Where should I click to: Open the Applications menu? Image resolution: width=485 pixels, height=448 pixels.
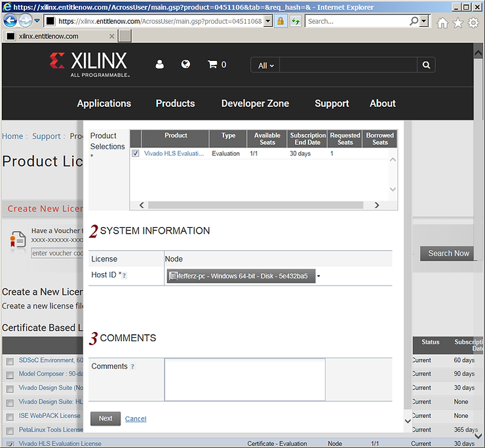click(x=104, y=103)
